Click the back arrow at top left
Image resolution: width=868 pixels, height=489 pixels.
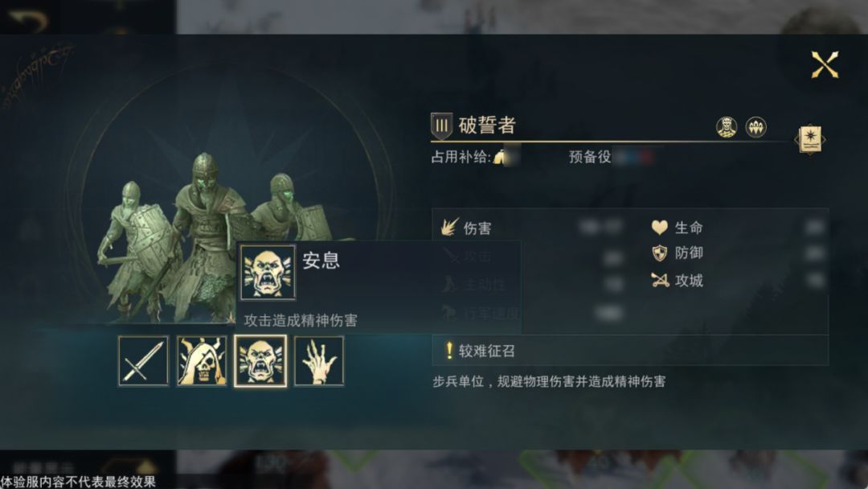coord(27,20)
